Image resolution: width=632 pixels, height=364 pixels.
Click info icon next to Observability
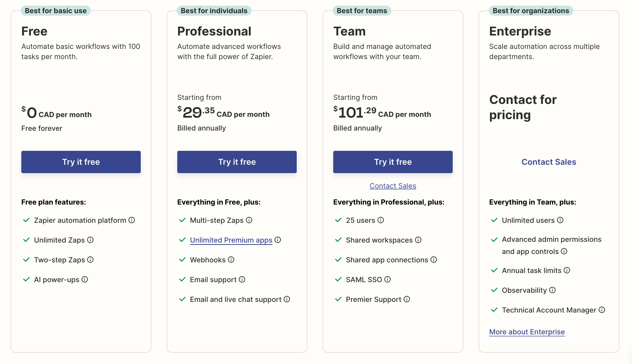pos(552,290)
